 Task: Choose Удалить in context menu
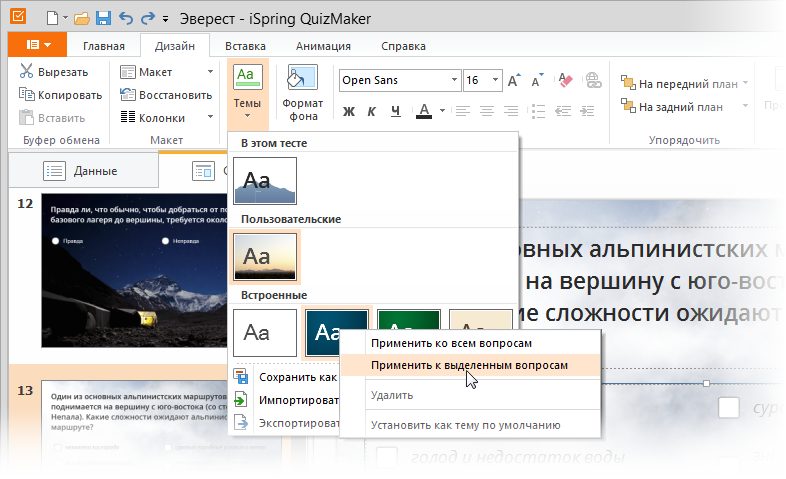coord(470,395)
